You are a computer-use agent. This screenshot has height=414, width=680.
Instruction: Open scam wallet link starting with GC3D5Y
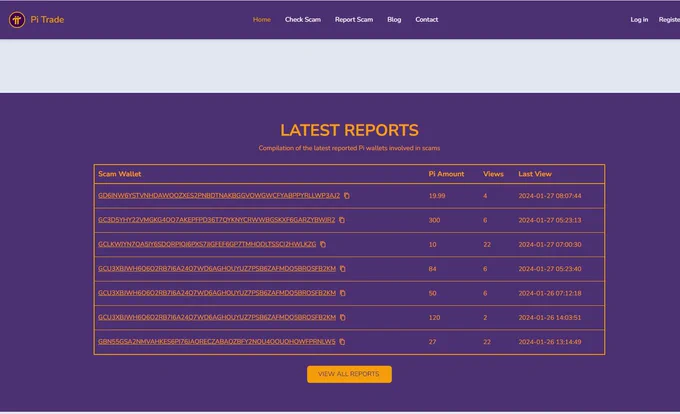coord(216,220)
